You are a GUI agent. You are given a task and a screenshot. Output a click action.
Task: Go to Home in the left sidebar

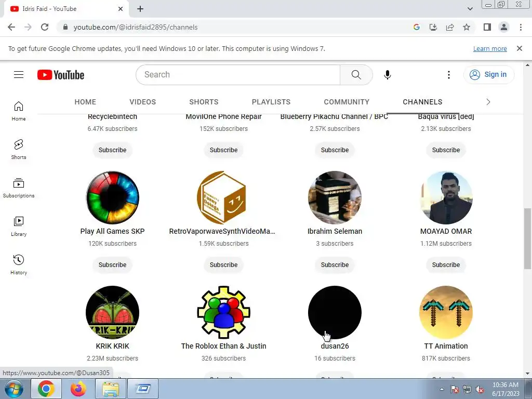[x=19, y=111]
